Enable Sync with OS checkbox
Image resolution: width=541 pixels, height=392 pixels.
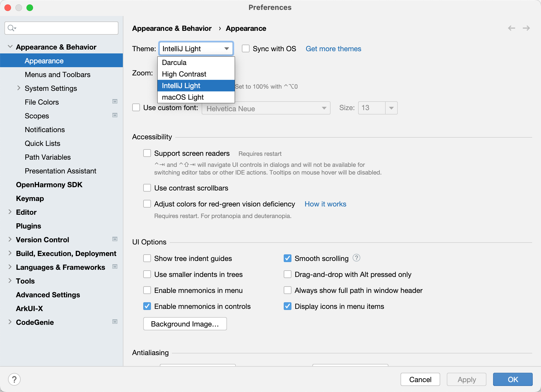point(246,49)
